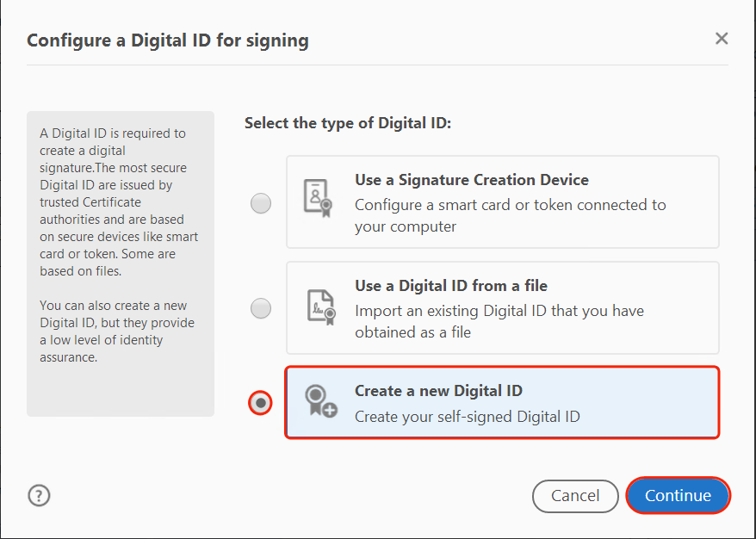Click the help question mark icon

point(40,495)
